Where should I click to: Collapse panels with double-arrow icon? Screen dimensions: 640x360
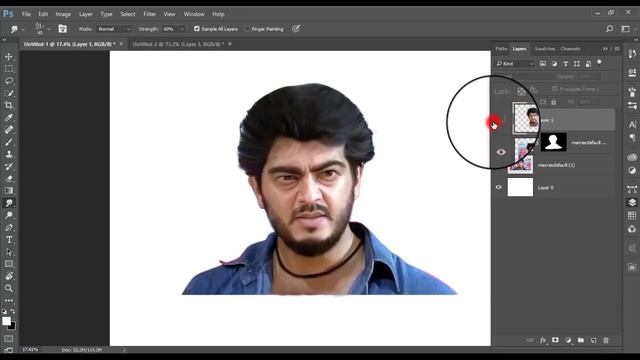[x=605, y=49]
